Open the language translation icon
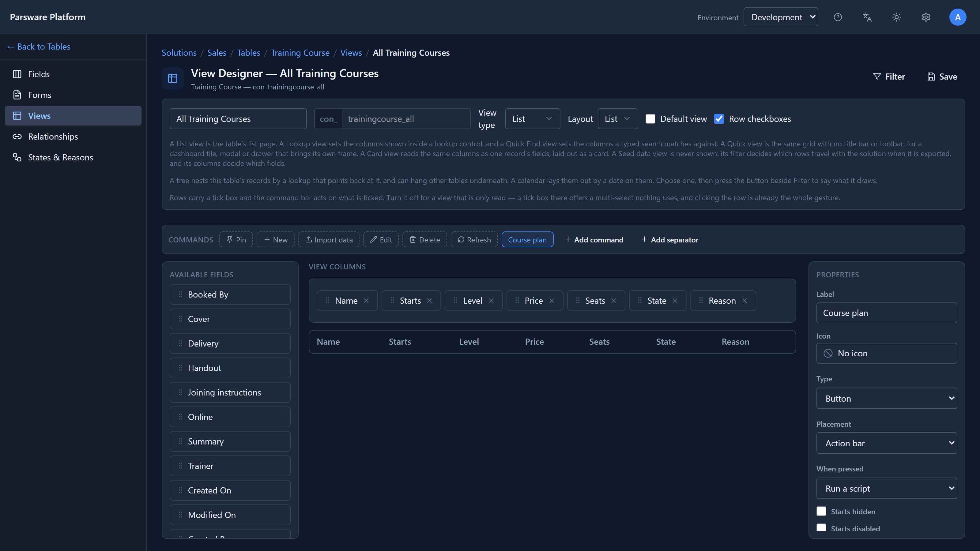980x551 pixels. coord(867,17)
